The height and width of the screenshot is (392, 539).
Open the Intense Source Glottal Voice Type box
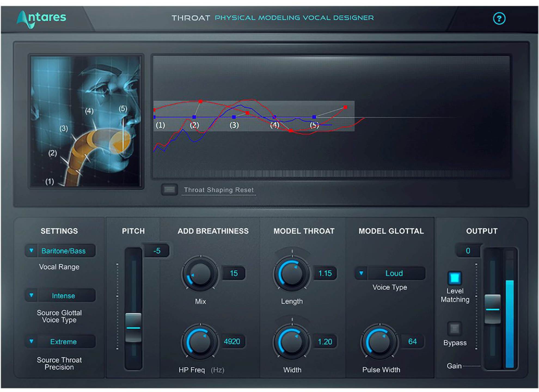point(60,295)
